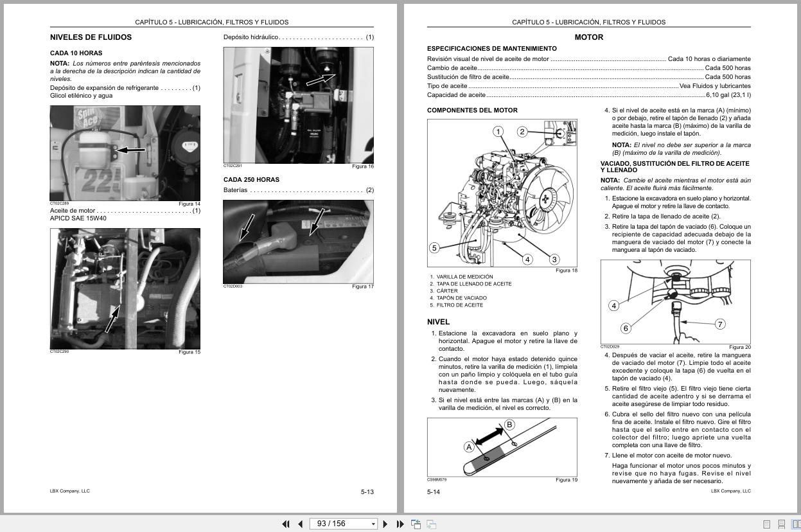Toggle the facing pages layout view

pos(798,524)
